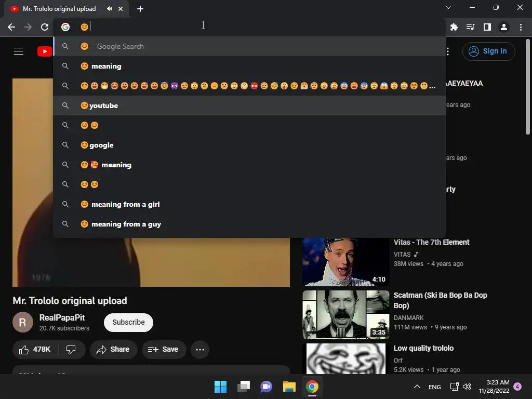The width and height of the screenshot is (532, 399).
Task: Open the Scatman (Ski Ba Bop) title link
Action: click(440, 300)
